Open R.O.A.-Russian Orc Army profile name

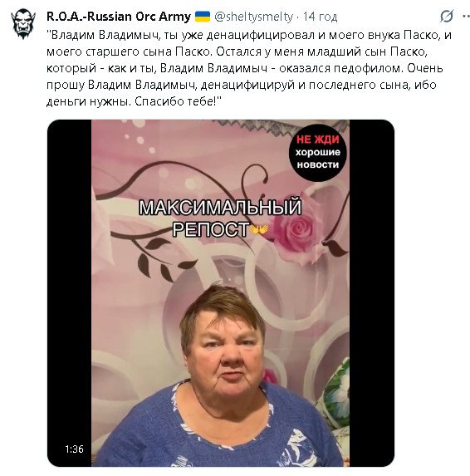(119, 17)
